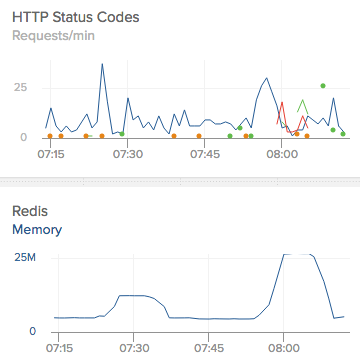Viewport: 360px width, 362px height.
Task: Click the dotted divider between the two panels
Action: (180, 182)
